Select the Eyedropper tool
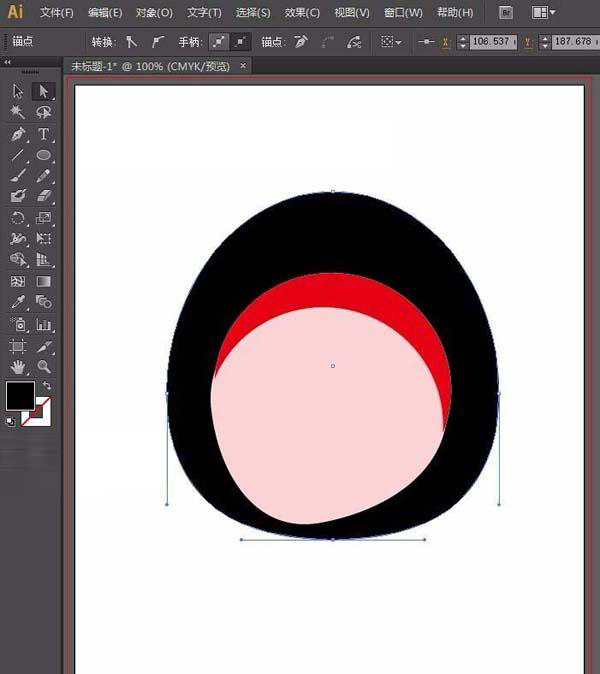 (18, 303)
